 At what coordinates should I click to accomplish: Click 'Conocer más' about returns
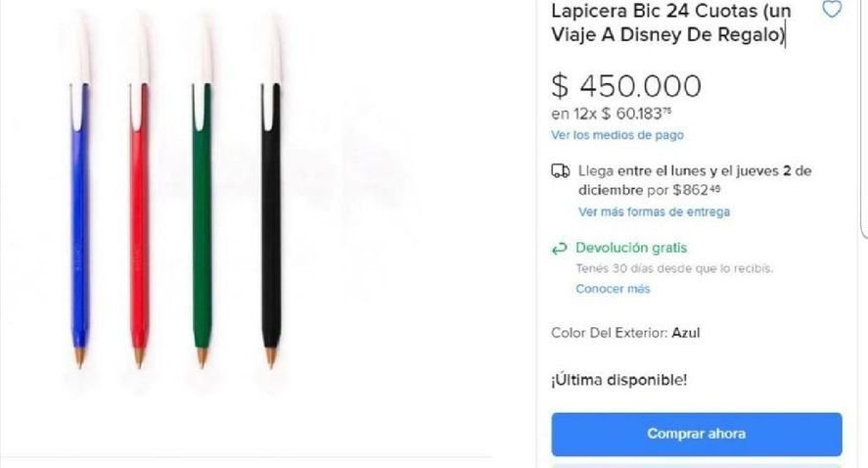tap(613, 289)
